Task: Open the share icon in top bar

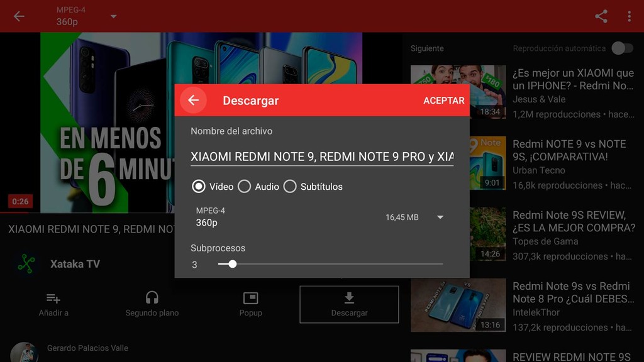Action: coord(601,16)
